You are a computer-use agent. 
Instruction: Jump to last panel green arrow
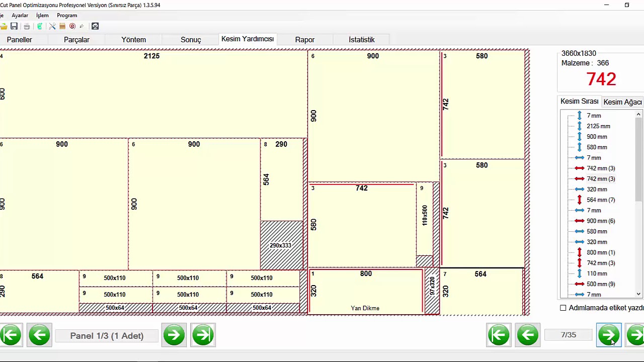point(203,335)
